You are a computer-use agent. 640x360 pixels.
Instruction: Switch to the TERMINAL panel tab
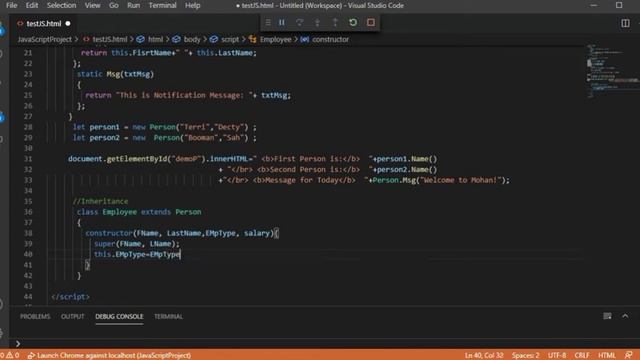tap(168, 316)
